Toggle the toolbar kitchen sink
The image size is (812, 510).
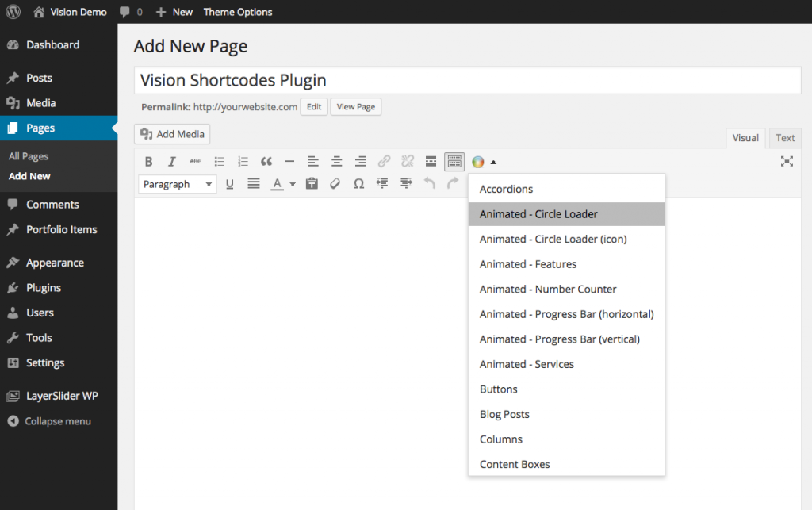pos(454,162)
